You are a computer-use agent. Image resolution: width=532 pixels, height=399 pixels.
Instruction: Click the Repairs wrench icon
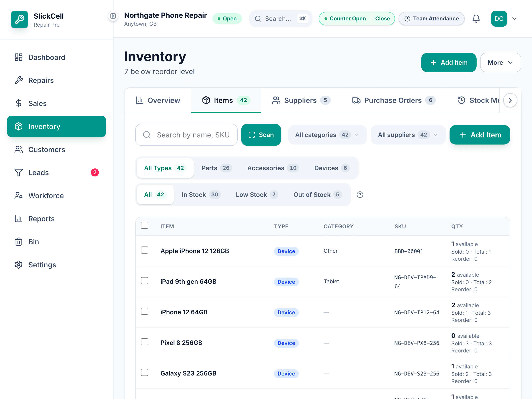click(19, 80)
